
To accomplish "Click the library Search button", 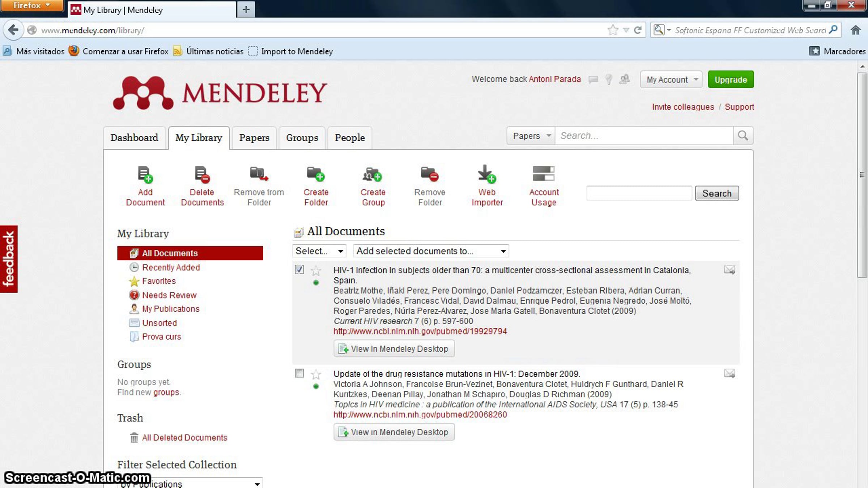I will 717,193.
